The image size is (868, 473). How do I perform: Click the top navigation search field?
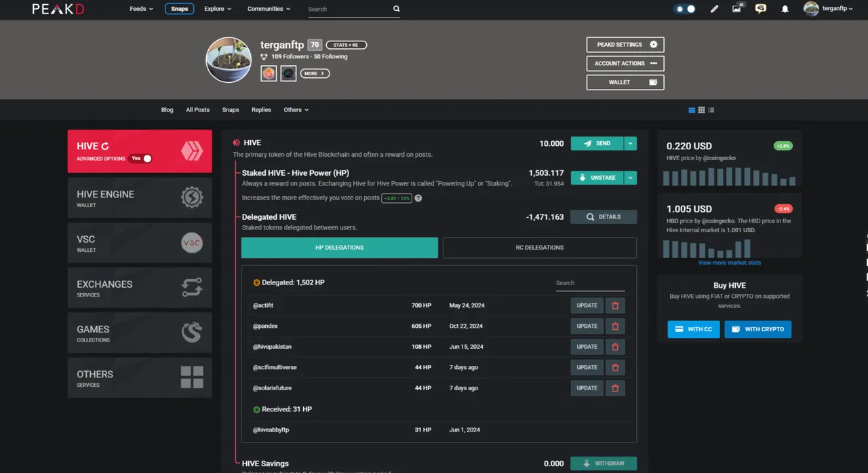click(x=349, y=10)
